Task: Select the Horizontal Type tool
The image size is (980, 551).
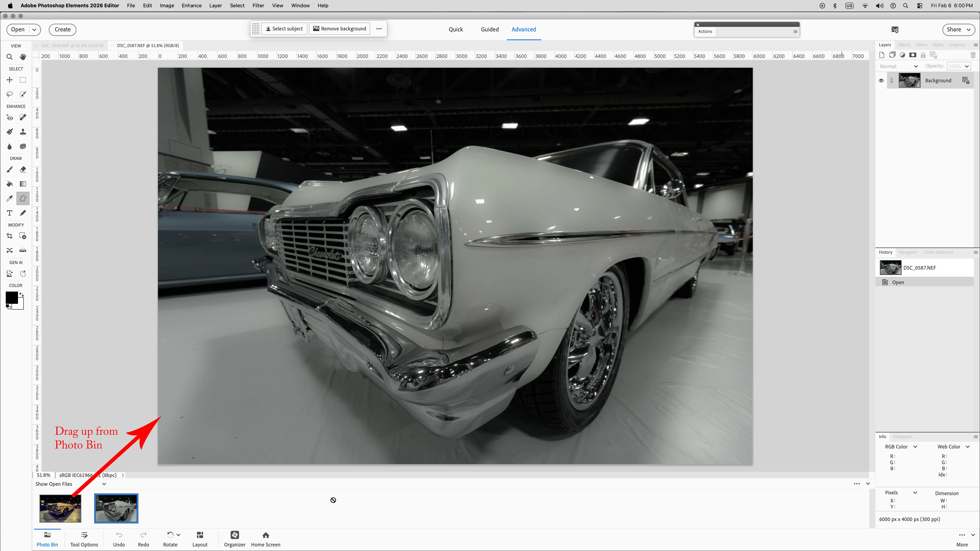Action: click(x=10, y=213)
